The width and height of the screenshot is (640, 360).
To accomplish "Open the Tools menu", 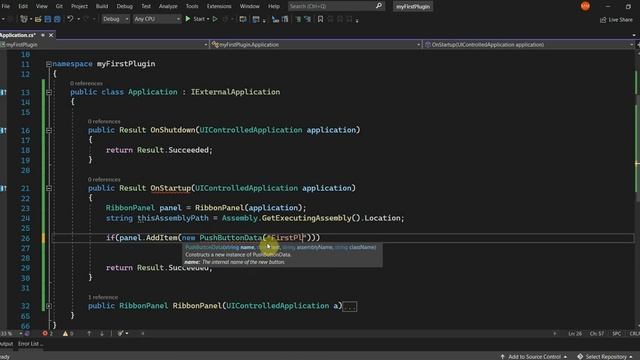I will [192, 6].
